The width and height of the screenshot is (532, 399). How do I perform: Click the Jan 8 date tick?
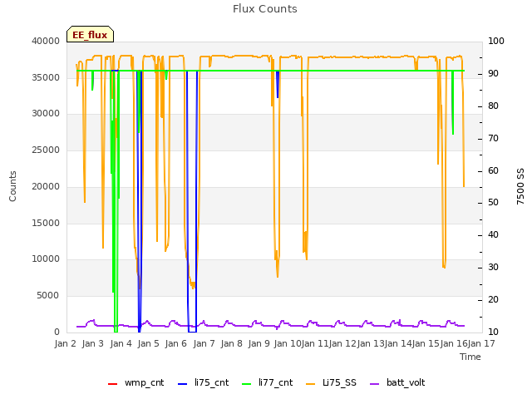[x=231, y=343]
